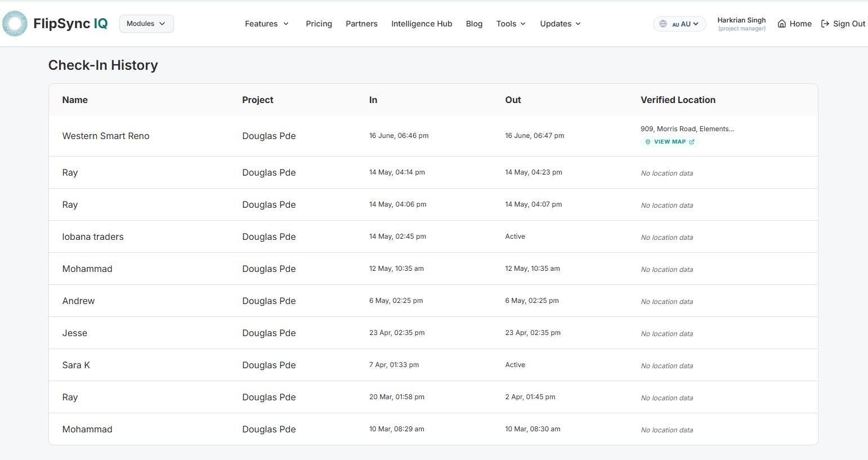Click the Check-In History heading
Viewport: 868px width, 460px height.
103,65
